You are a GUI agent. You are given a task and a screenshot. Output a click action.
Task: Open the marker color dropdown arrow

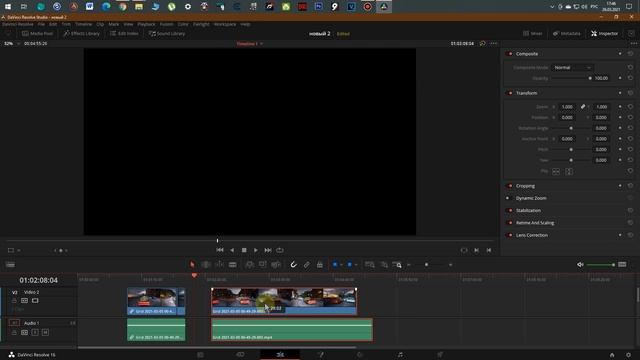coord(356,265)
